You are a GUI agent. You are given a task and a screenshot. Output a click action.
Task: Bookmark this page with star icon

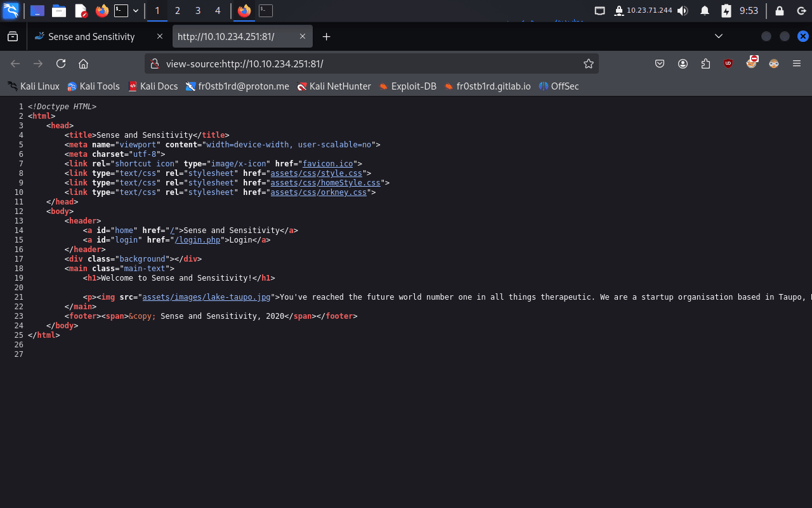click(589, 63)
